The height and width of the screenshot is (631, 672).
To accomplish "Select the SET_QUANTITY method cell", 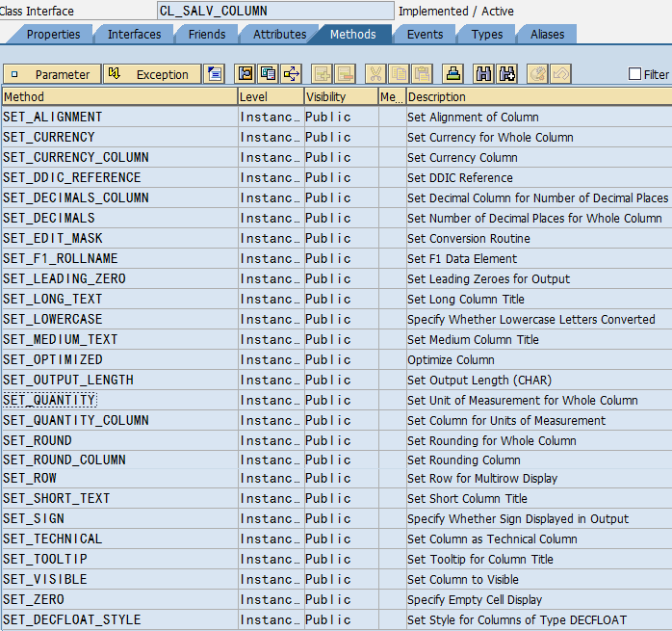I will click(119, 400).
